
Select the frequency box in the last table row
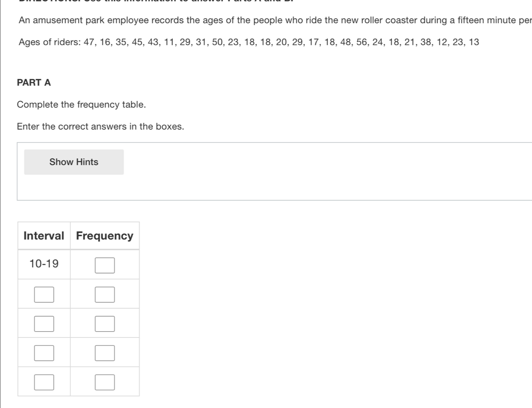(105, 382)
